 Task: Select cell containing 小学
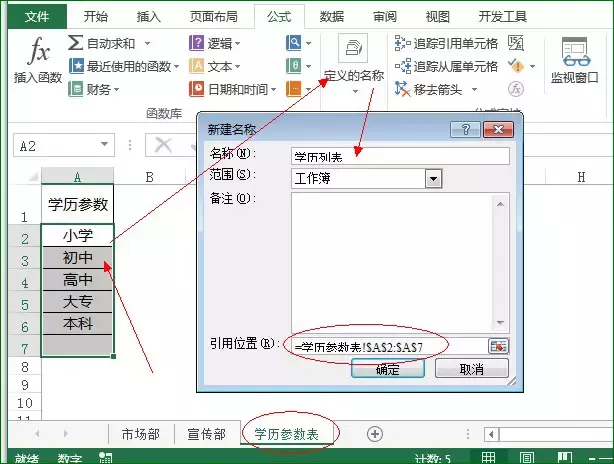(x=78, y=235)
